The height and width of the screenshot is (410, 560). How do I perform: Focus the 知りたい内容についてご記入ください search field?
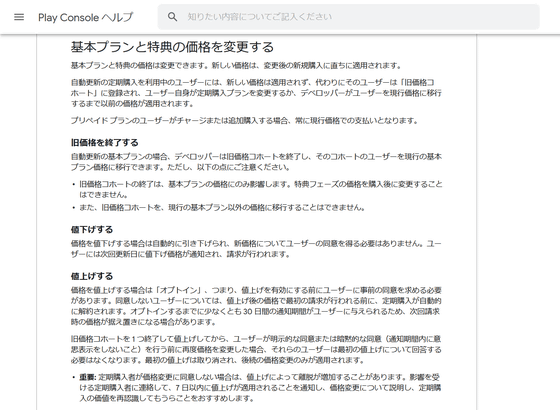[x=349, y=17]
